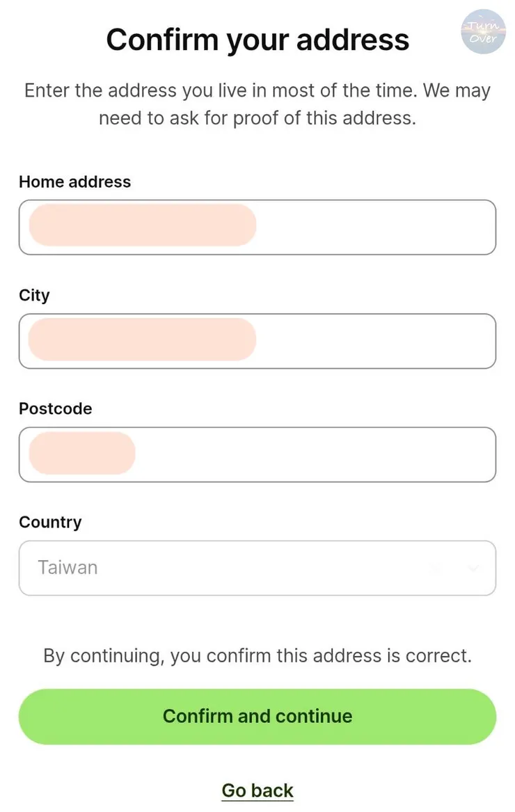Focus the Postcode input field
The width and height of the screenshot is (515, 812).
313,454
